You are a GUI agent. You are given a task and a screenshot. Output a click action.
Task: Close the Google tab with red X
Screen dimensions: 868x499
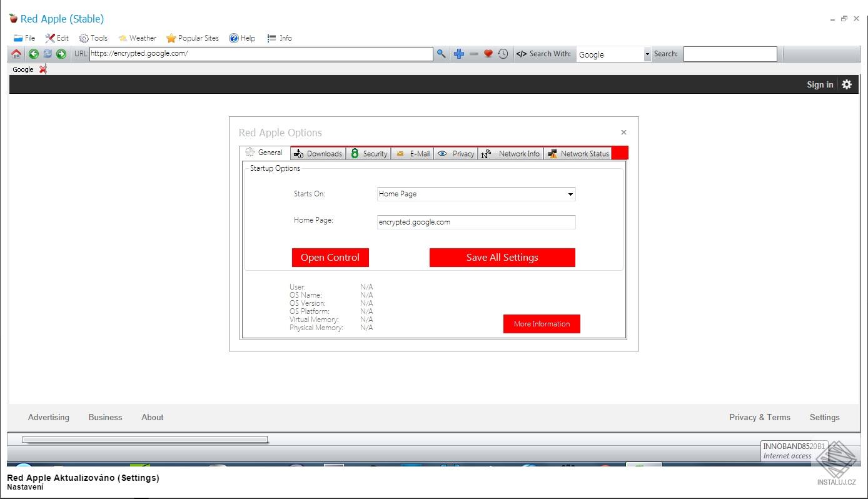[43, 69]
